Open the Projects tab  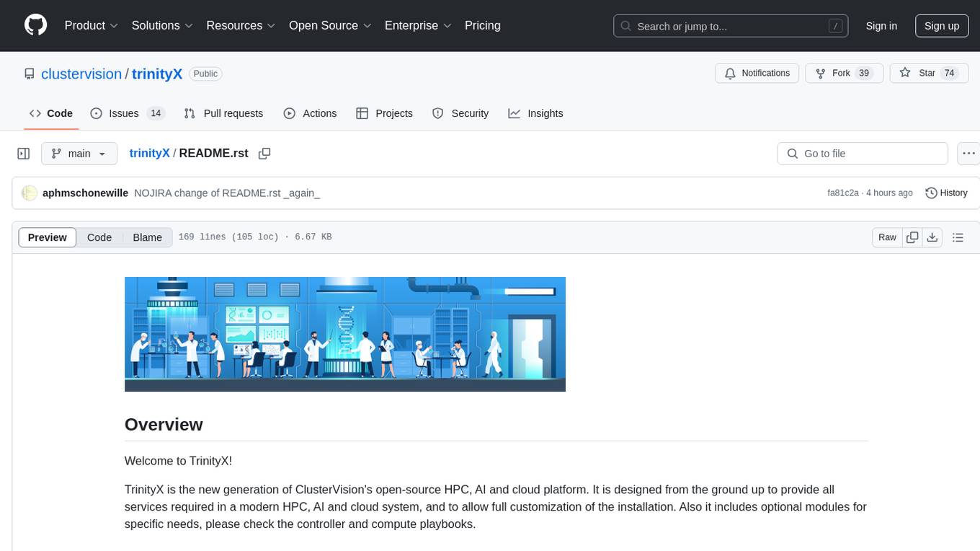tap(384, 113)
